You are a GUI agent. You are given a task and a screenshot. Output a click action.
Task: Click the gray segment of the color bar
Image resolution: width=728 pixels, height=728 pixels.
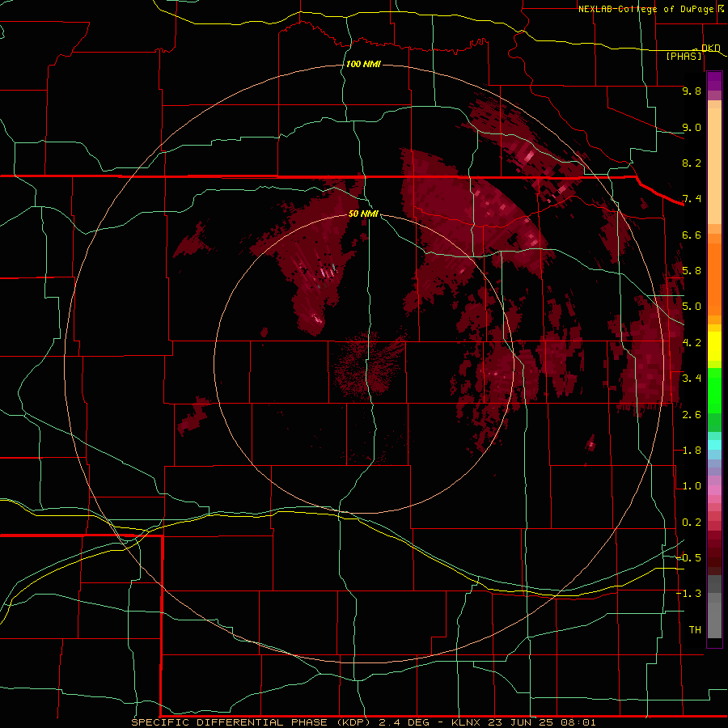click(x=714, y=608)
